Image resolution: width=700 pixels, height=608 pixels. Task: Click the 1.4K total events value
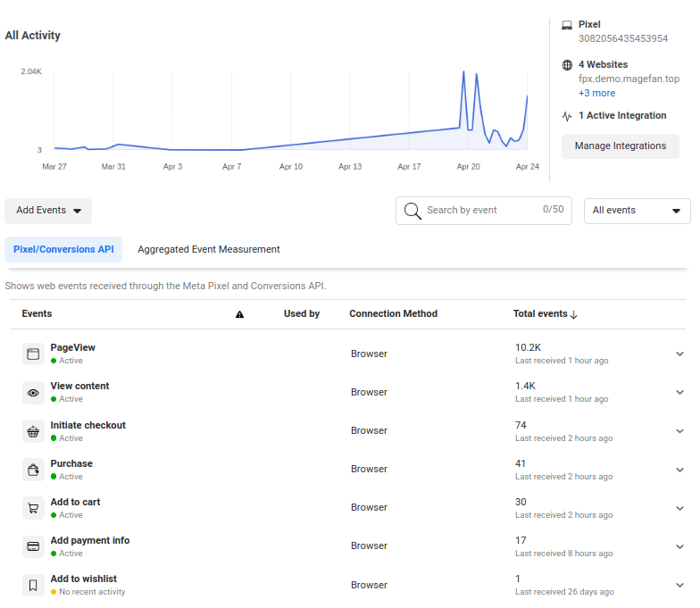[x=525, y=386]
